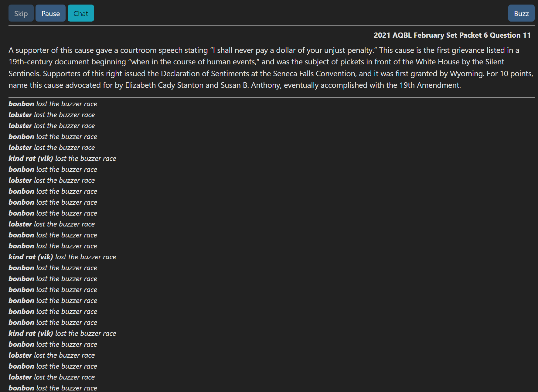Click the bolded name bonbon in the log

21,104
